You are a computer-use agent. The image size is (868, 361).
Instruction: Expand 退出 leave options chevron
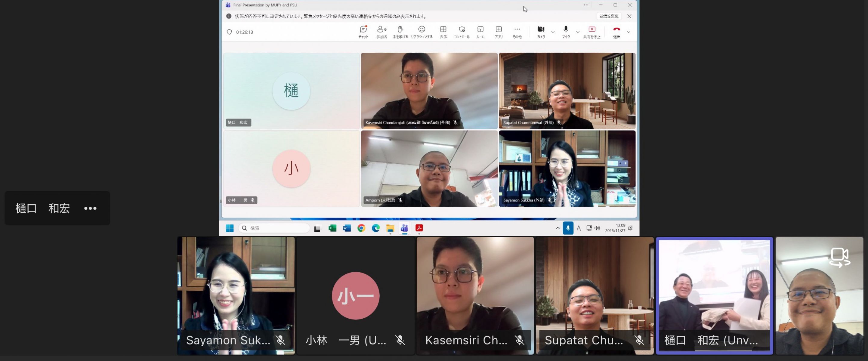point(629,32)
